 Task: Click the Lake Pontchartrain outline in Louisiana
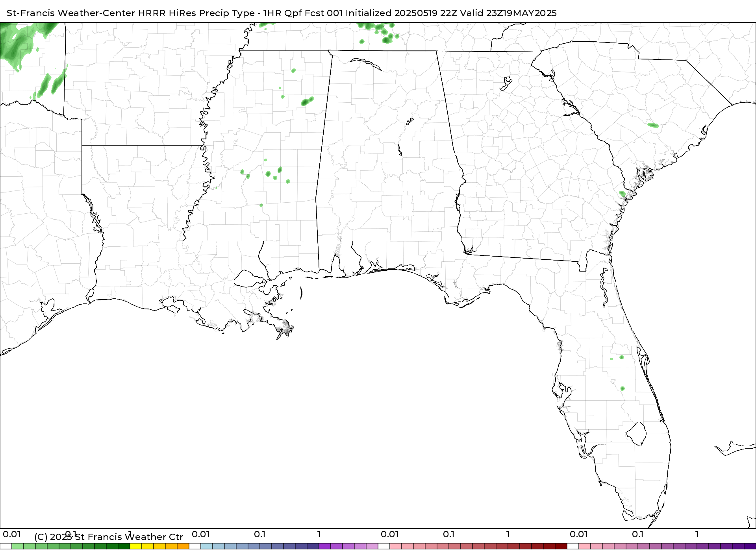(x=249, y=279)
